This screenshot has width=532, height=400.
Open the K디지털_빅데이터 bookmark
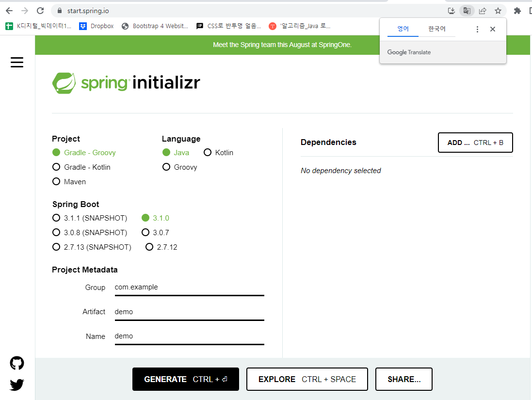(38, 26)
